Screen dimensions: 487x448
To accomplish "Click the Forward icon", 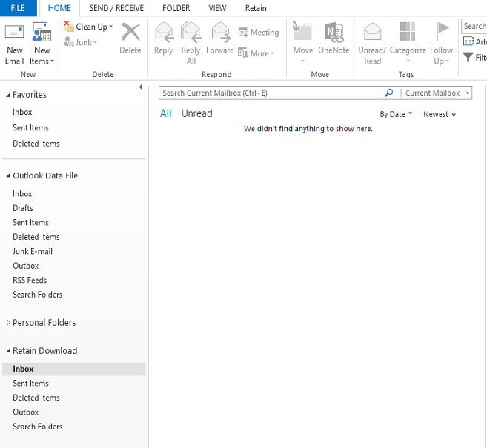I will pos(220,33).
